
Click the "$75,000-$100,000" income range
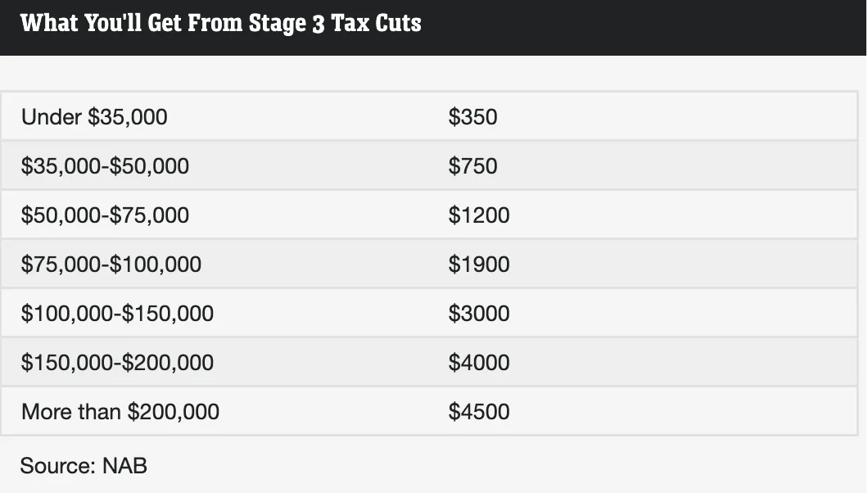tap(111, 265)
